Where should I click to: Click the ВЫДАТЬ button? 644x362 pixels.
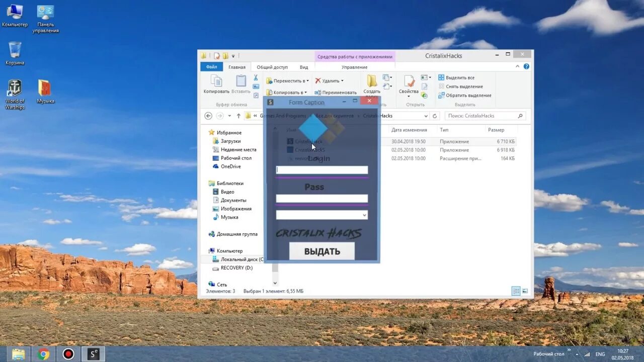coord(322,251)
